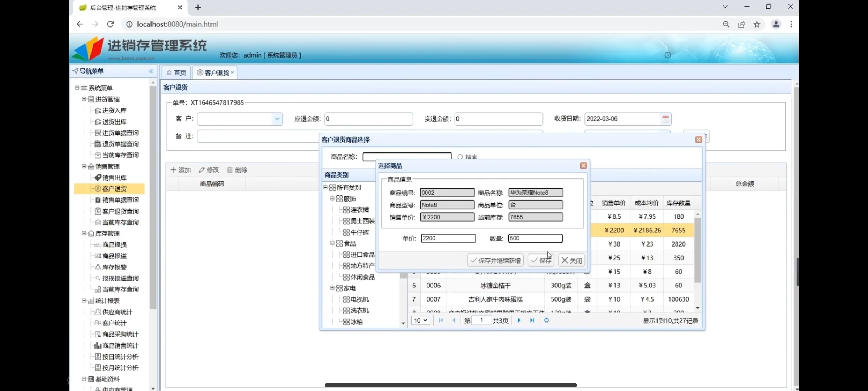Open the 客户 dropdown
Viewport: 868px width, 391px height.
[x=277, y=119]
